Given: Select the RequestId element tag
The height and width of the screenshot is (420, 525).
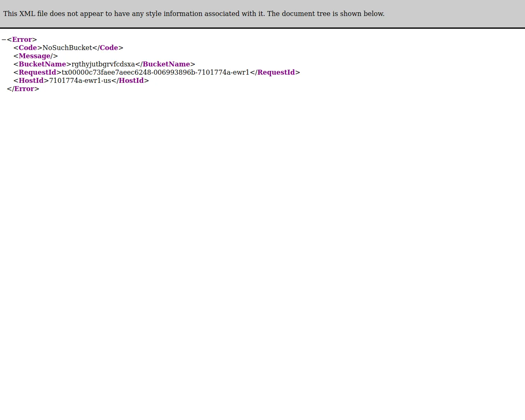Looking at the screenshot, I should click(37, 72).
